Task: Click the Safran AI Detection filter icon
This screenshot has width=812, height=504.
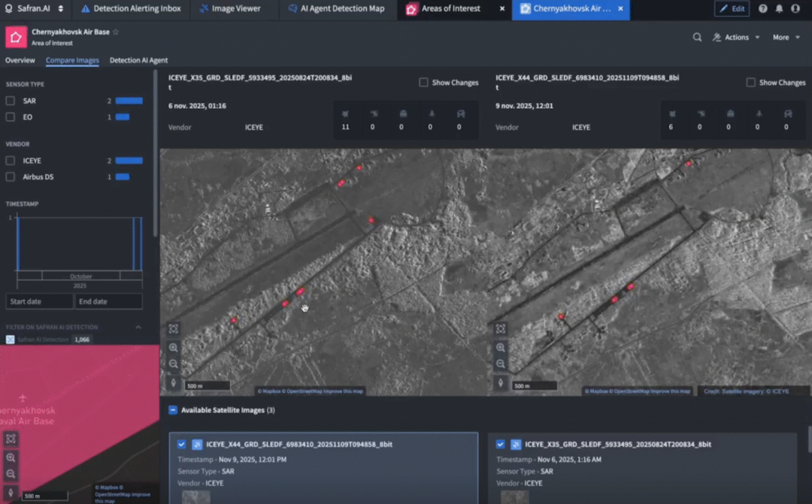Action: coord(11,340)
